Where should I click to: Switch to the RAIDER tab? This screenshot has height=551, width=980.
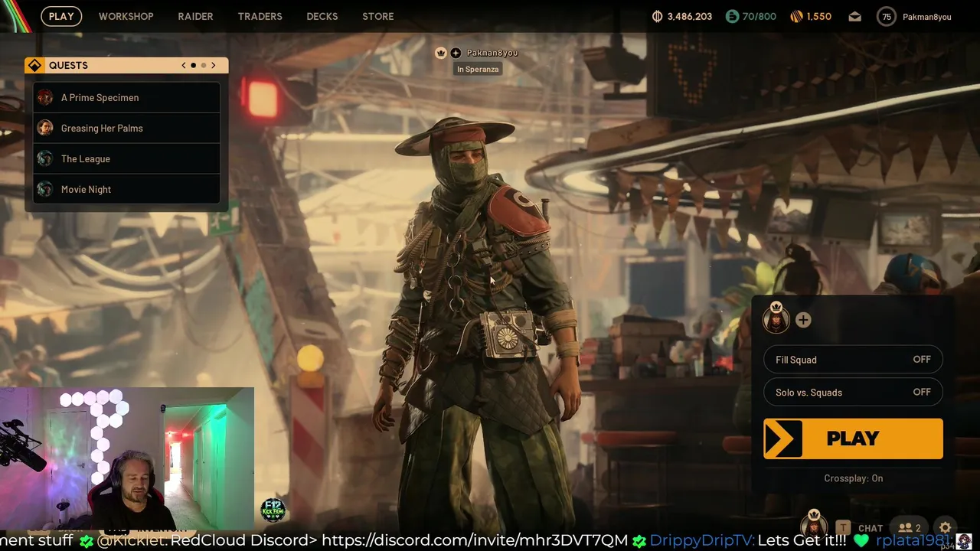coord(195,16)
